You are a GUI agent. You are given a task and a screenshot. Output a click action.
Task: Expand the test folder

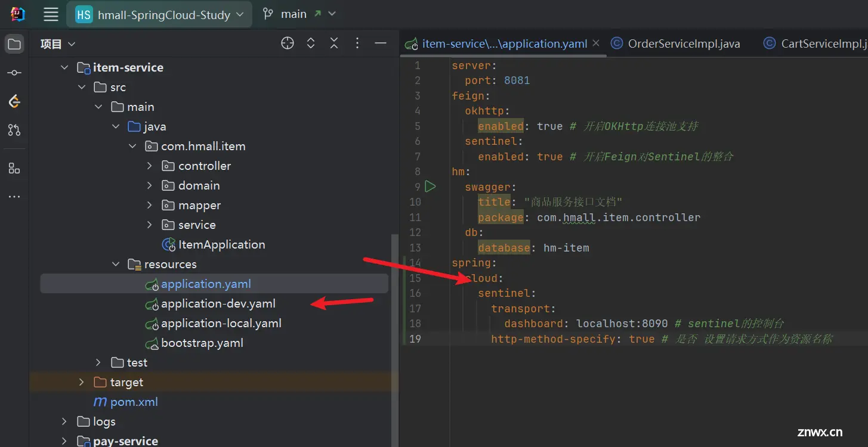click(x=98, y=363)
